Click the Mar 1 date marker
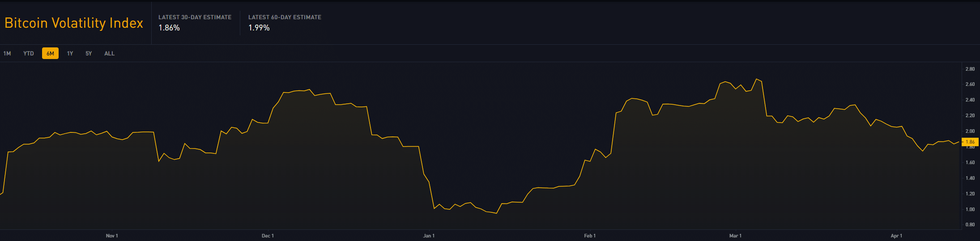The width and height of the screenshot is (980, 241). 735,236
